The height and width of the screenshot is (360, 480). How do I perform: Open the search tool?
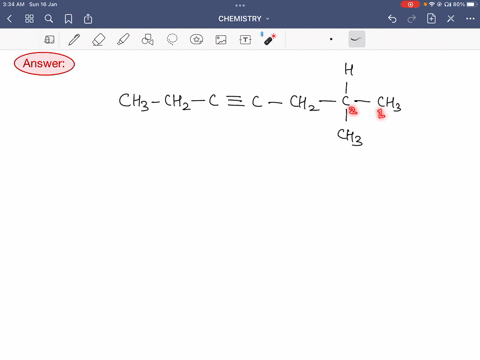pyautogui.click(x=49, y=19)
